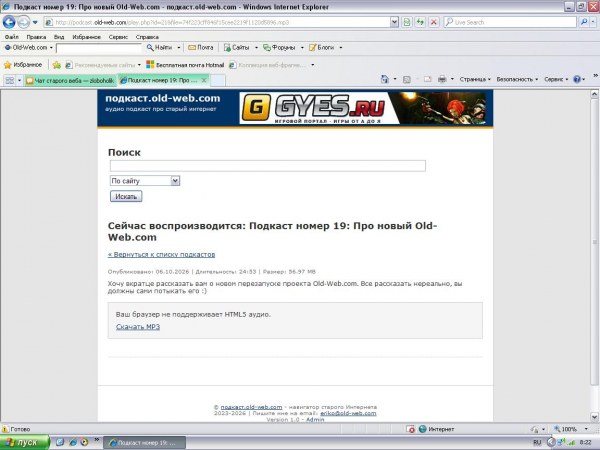Open the Сервис command bar menu
600x450 pixels.
pos(556,79)
